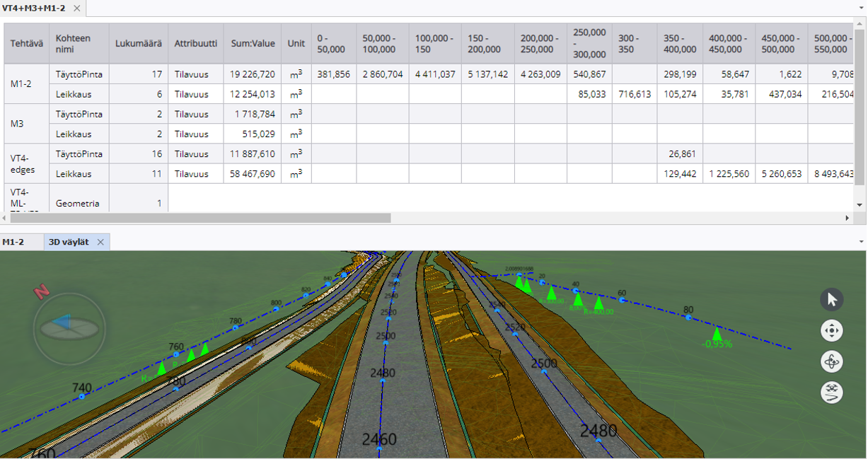Click the 400,000 - 450,000 column header
Viewport: 868px width, 459px height.
729,43
